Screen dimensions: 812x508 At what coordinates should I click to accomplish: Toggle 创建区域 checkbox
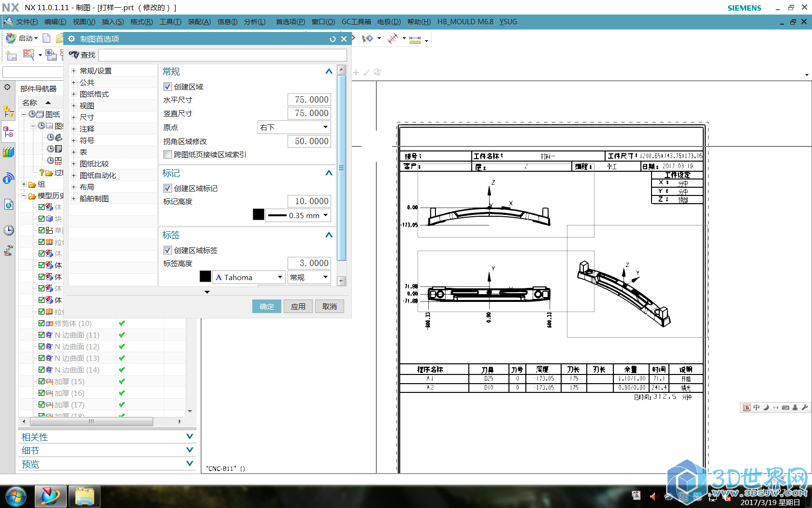pos(168,87)
